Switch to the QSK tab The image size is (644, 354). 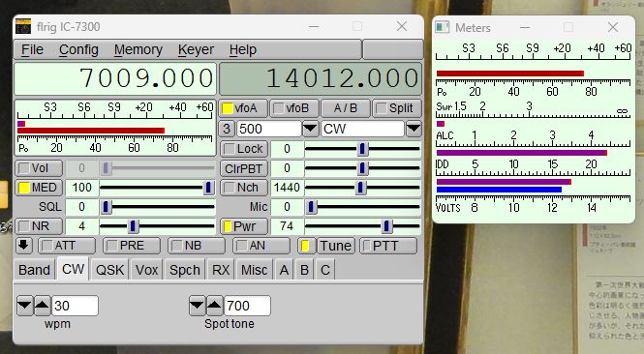(109, 270)
